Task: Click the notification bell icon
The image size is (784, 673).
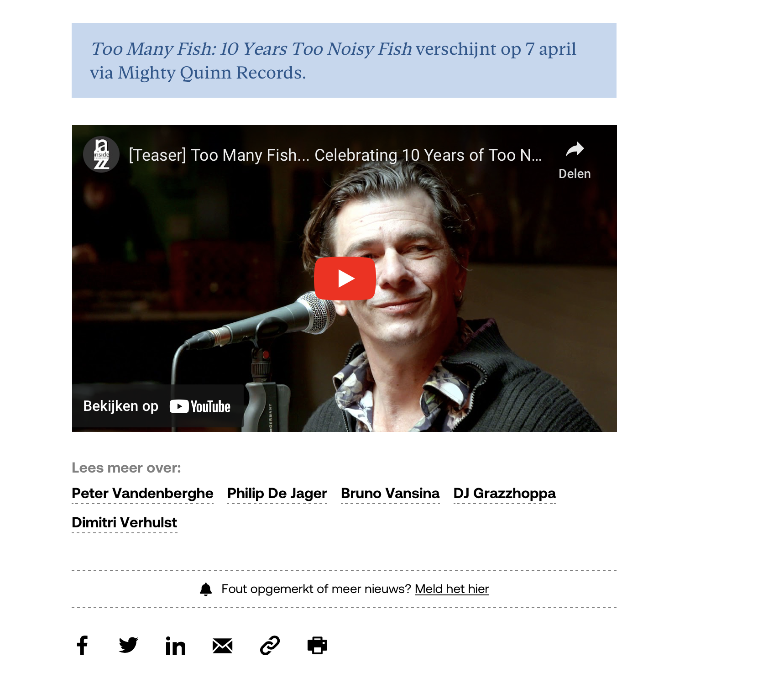Action: tap(206, 589)
